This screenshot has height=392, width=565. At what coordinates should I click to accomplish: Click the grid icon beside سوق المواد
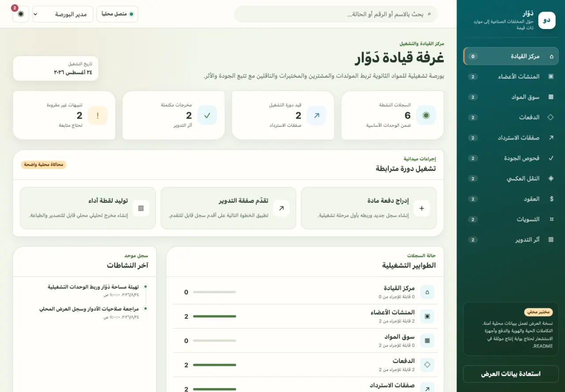[551, 97]
